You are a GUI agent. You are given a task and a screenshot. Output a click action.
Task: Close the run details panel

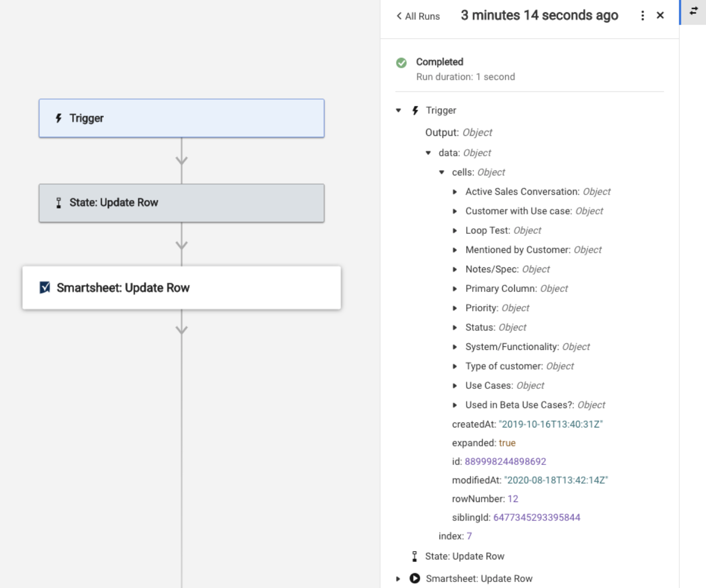(x=660, y=15)
